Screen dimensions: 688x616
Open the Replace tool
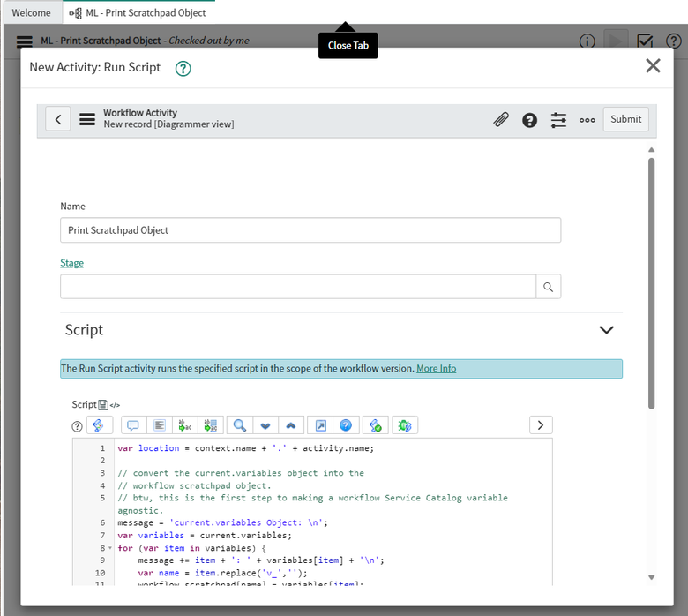pos(185,425)
